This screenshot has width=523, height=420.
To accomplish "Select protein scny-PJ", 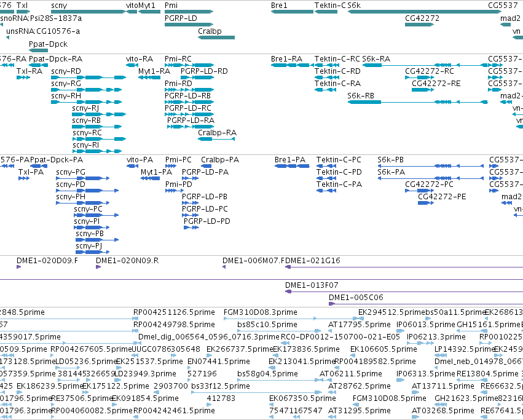I will (92, 252).
